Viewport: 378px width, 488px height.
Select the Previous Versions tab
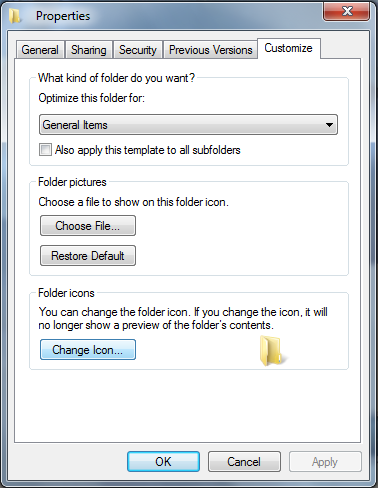coord(210,50)
